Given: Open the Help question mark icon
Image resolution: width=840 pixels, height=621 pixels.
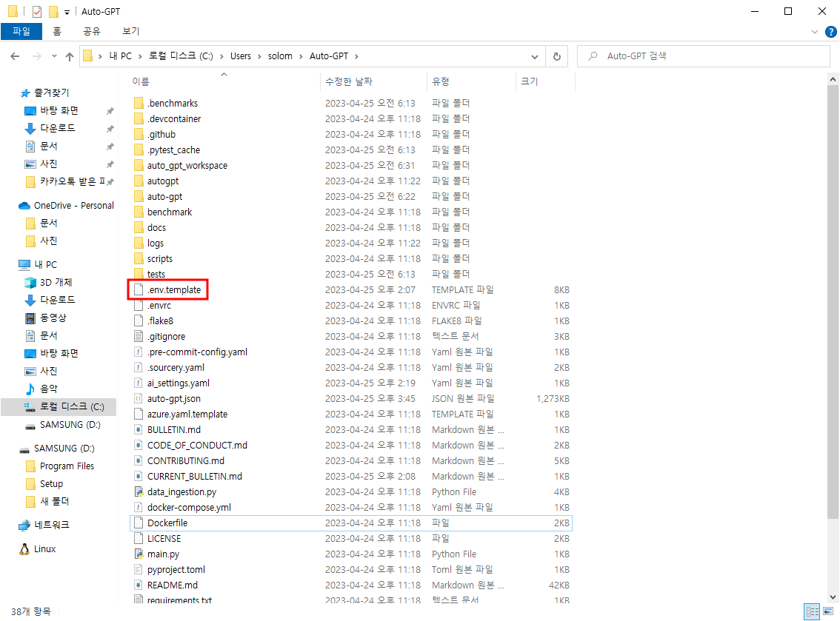Looking at the screenshot, I should tap(831, 32).
